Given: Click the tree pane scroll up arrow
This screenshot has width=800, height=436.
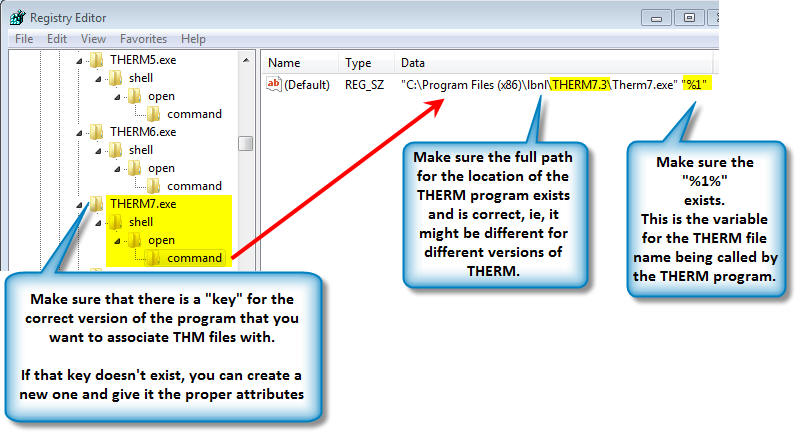Looking at the screenshot, I should (246, 60).
